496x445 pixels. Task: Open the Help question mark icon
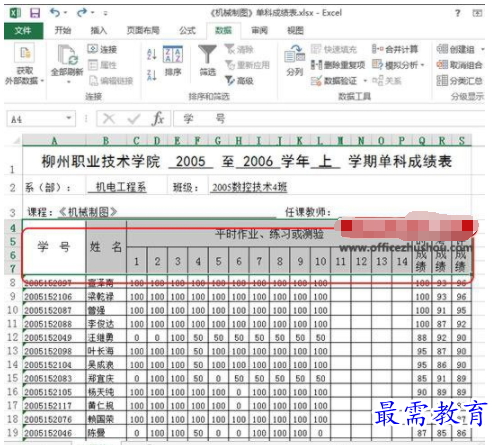[x=458, y=13]
